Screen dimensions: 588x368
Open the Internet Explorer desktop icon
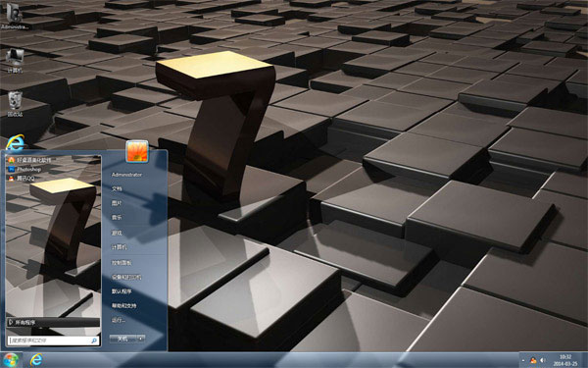pyautogui.click(x=15, y=142)
